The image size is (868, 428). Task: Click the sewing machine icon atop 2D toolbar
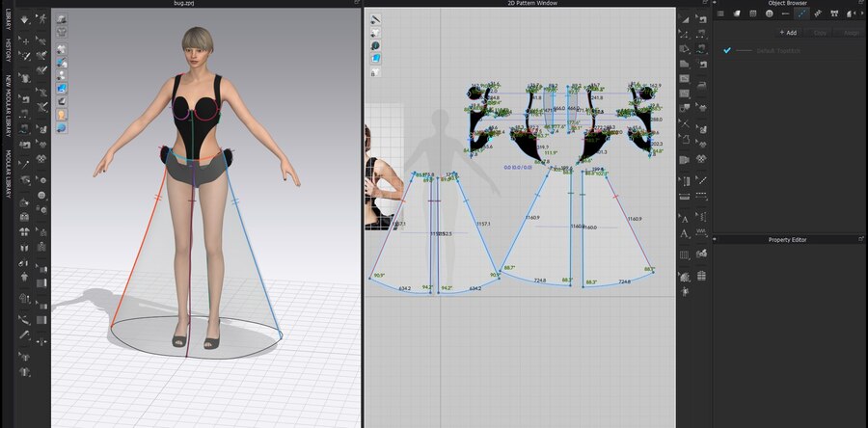(x=702, y=20)
